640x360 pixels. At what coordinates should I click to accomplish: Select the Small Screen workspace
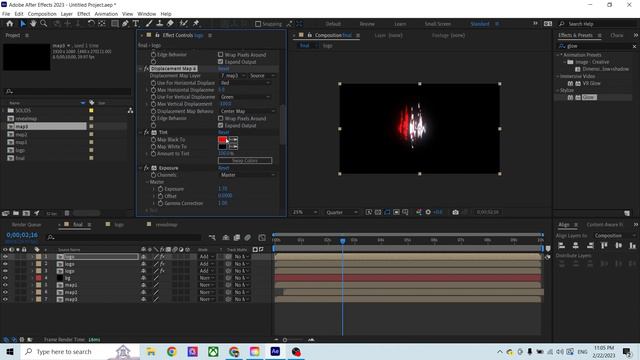click(438, 24)
